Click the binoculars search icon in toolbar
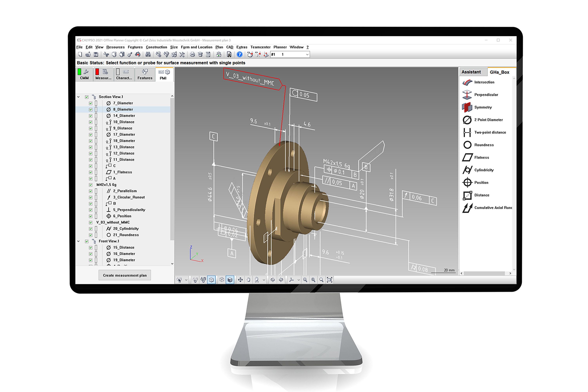 (148, 54)
